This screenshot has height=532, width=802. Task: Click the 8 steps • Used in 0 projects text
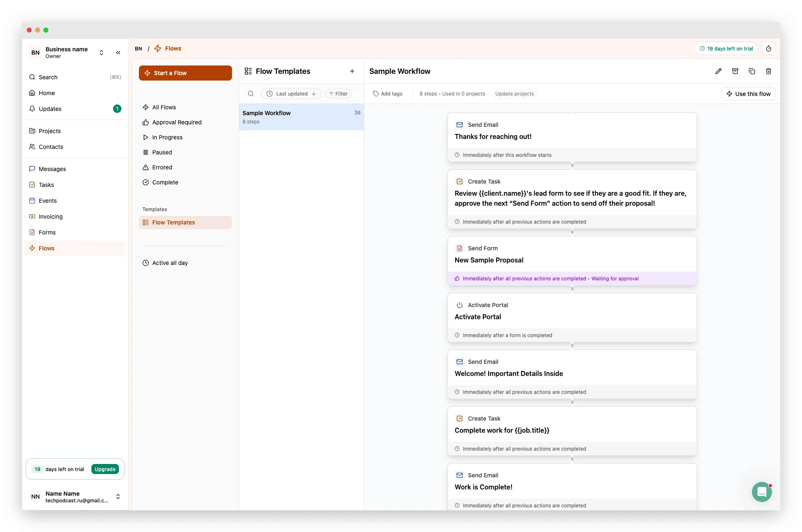tap(452, 94)
